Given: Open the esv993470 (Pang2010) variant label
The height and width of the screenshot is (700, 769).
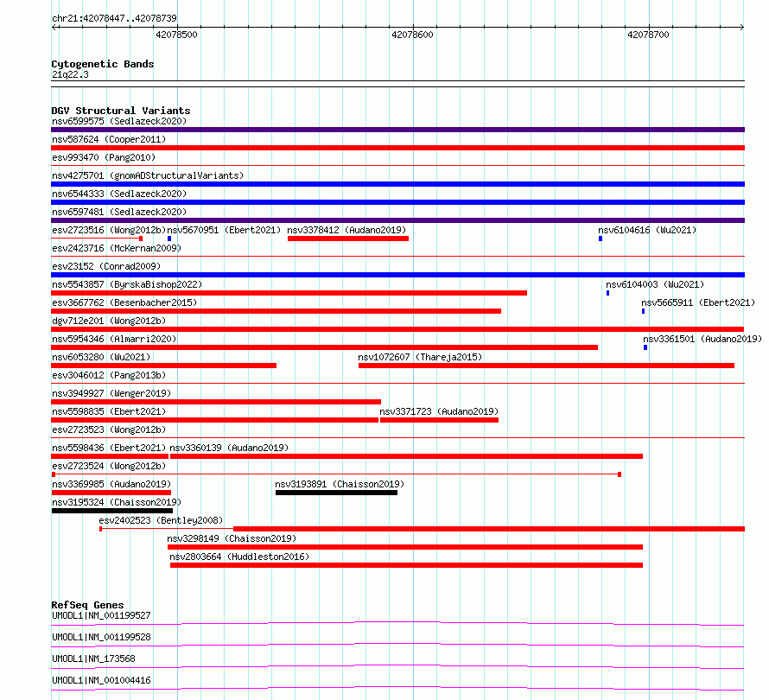Looking at the screenshot, I should (104, 157).
